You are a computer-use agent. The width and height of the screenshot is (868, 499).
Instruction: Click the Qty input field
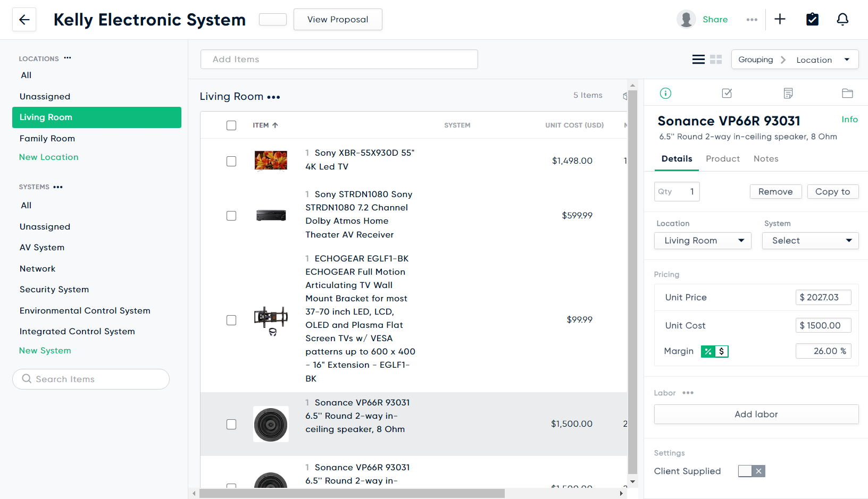[677, 192]
